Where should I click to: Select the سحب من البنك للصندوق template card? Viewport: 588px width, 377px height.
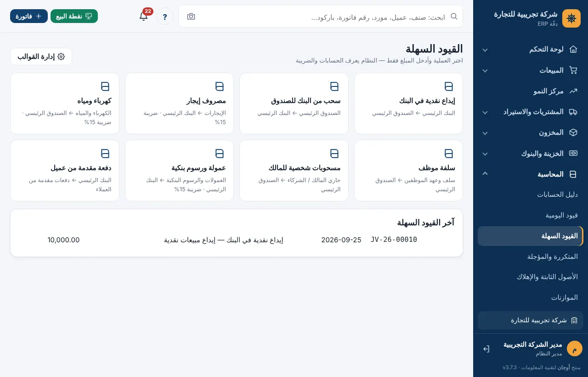pos(294,103)
